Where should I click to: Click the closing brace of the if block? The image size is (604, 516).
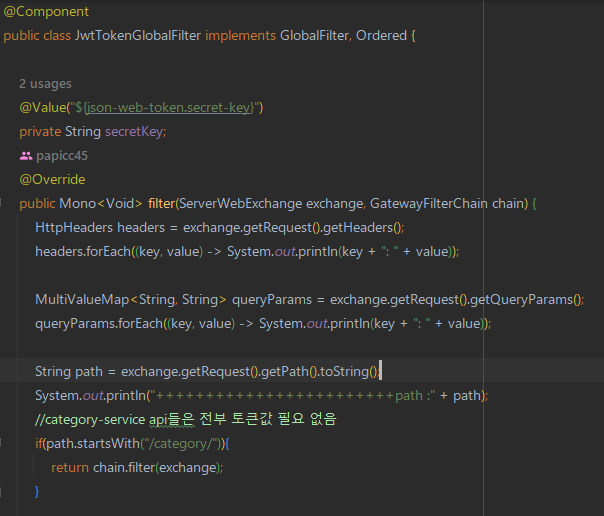click(x=37, y=491)
